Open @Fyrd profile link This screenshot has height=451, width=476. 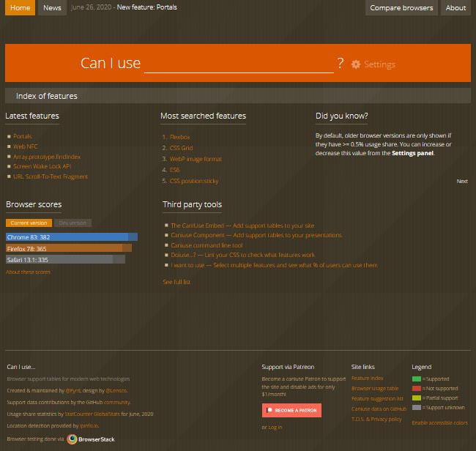click(72, 391)
